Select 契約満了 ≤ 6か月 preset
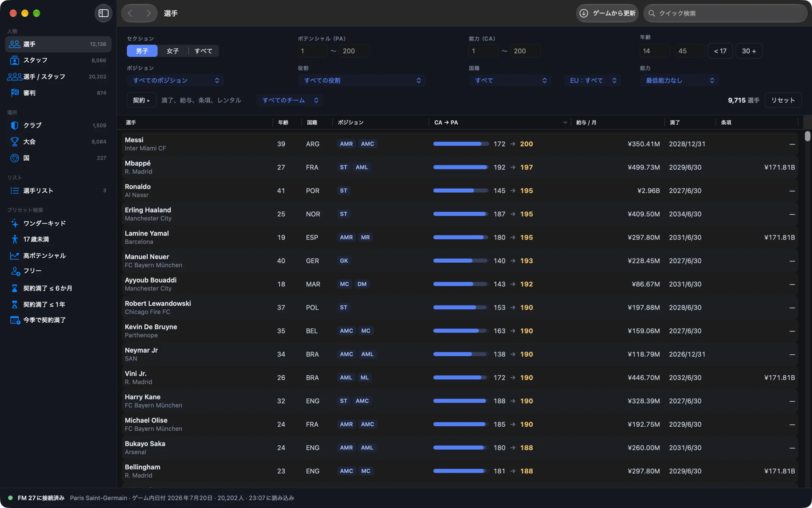Image resolution: width=812 pixels, height=508 pixels. [x=58, y=288]
